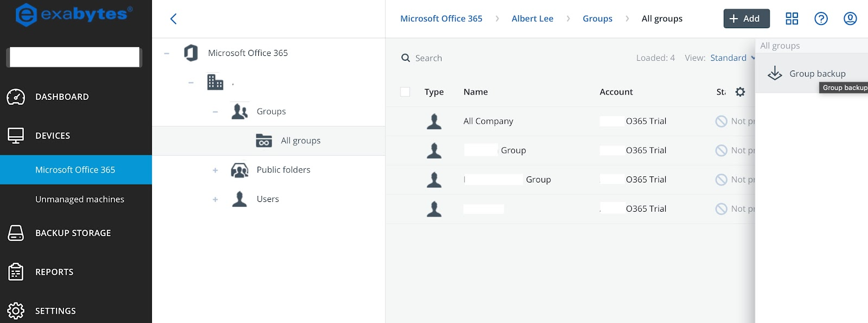Click the Group backup download icon
The width and height of the screenshot is (868, 323).
point(775,73)
